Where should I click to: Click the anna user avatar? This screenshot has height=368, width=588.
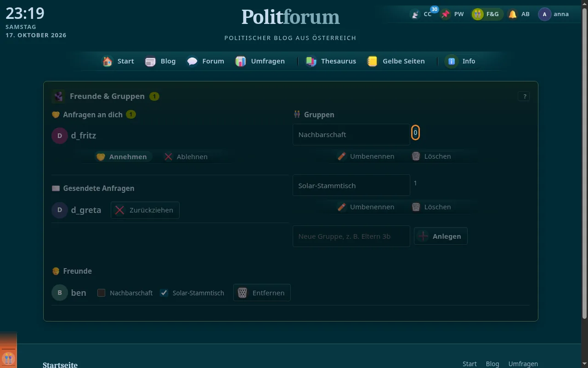[545, 14]
